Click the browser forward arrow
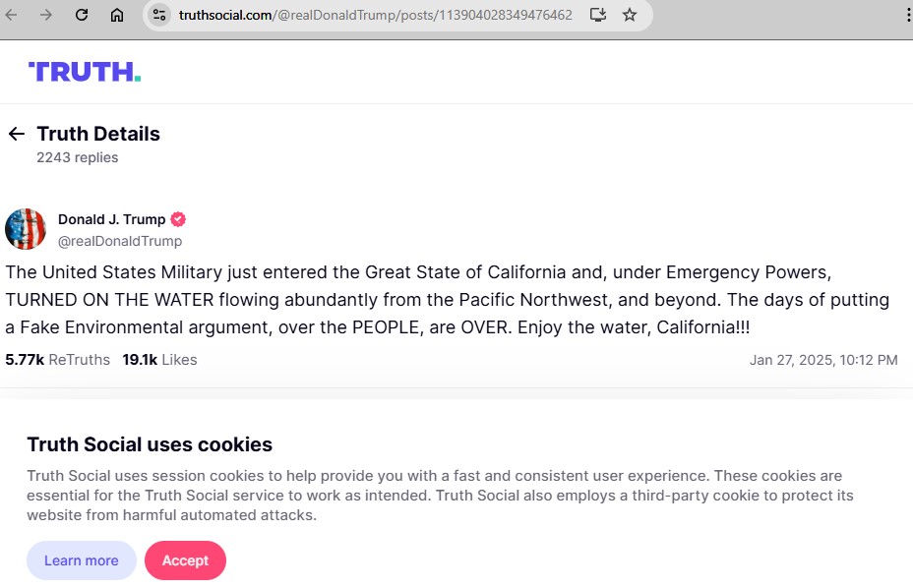913x588 pixels. tap(46, 15)
